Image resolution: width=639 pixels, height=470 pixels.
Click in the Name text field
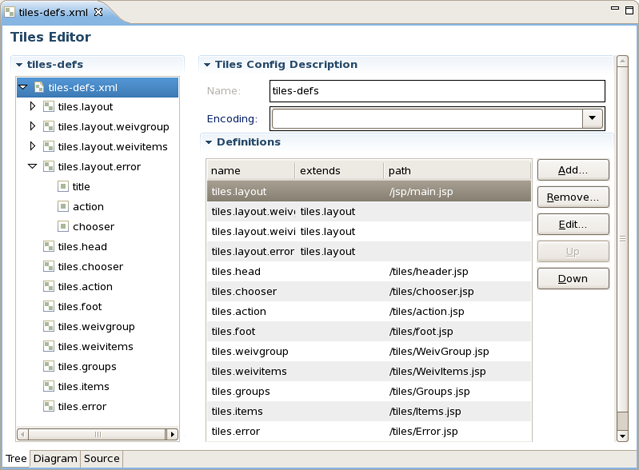pyautogui.click(x=437, y=91)
